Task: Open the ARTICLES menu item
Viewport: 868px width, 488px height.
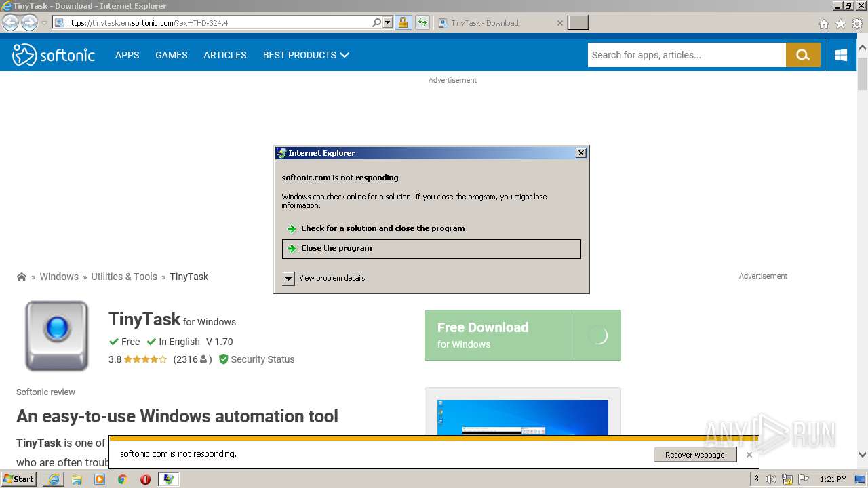Action: [x=225, y=55]
